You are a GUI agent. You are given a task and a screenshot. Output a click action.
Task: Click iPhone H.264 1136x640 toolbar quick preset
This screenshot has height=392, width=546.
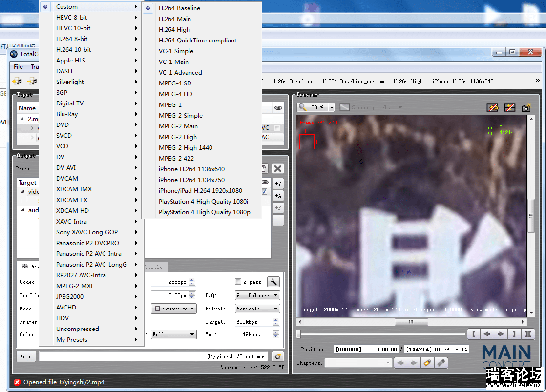[463, 81]
